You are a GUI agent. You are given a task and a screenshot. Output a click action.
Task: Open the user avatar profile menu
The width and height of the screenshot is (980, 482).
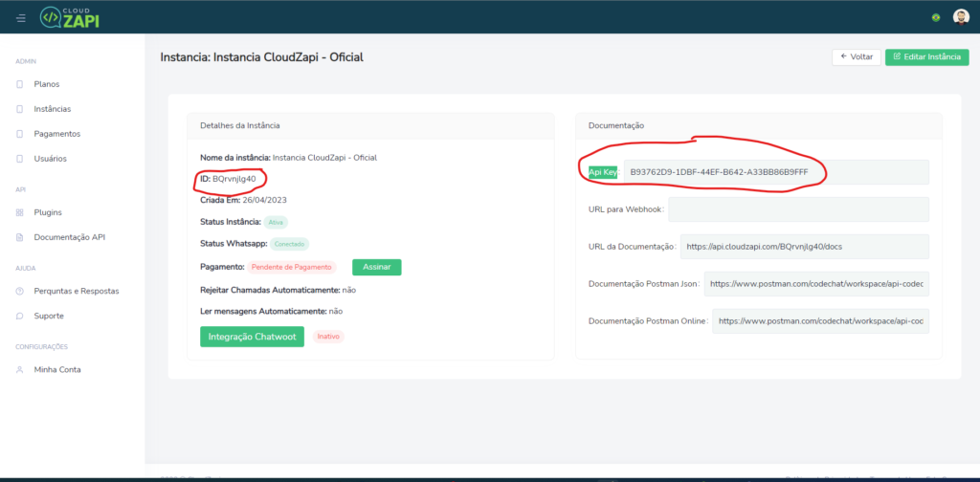(x=961, y=17)
